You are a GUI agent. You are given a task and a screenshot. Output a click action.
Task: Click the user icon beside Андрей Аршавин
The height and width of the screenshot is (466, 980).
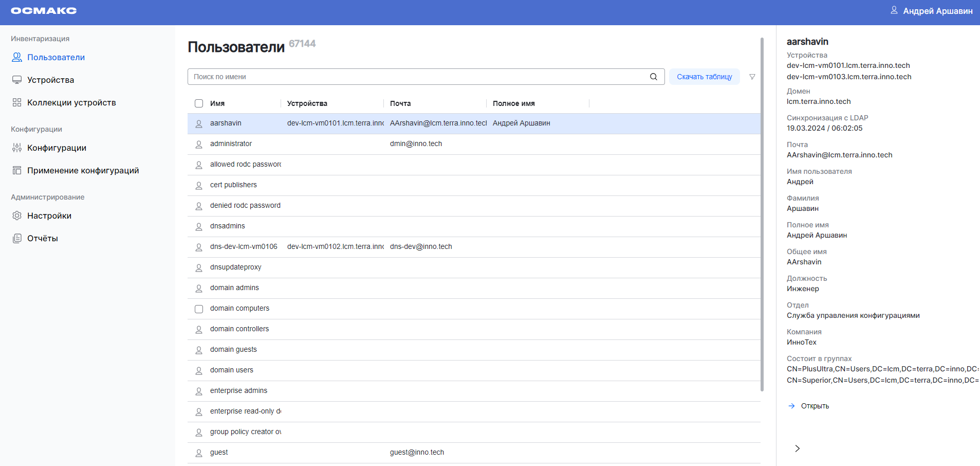point(894,10)
